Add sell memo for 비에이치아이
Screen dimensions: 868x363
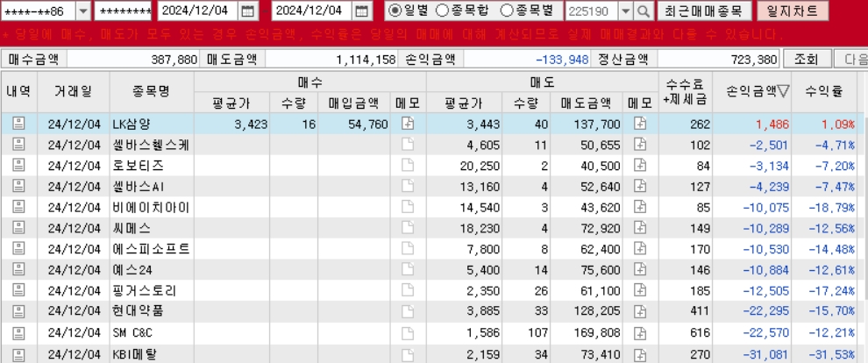point(640,208)
